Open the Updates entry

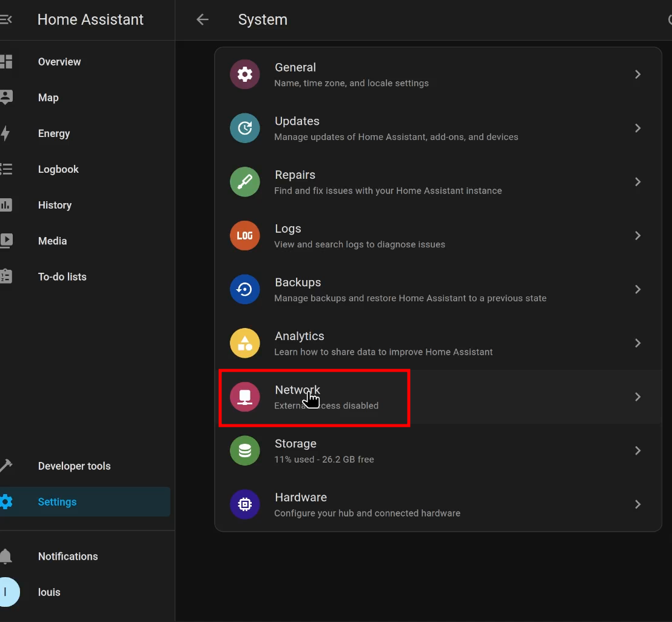[438, 128]
